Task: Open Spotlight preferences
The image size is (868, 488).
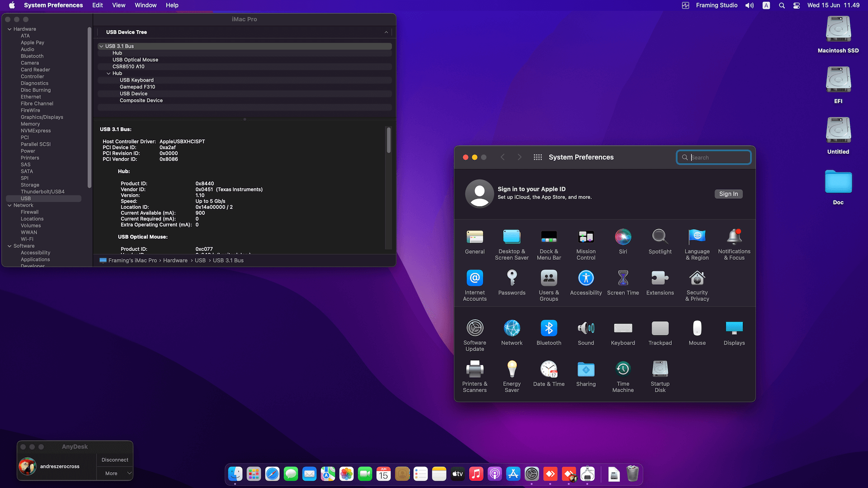Action: coord(660,237)
